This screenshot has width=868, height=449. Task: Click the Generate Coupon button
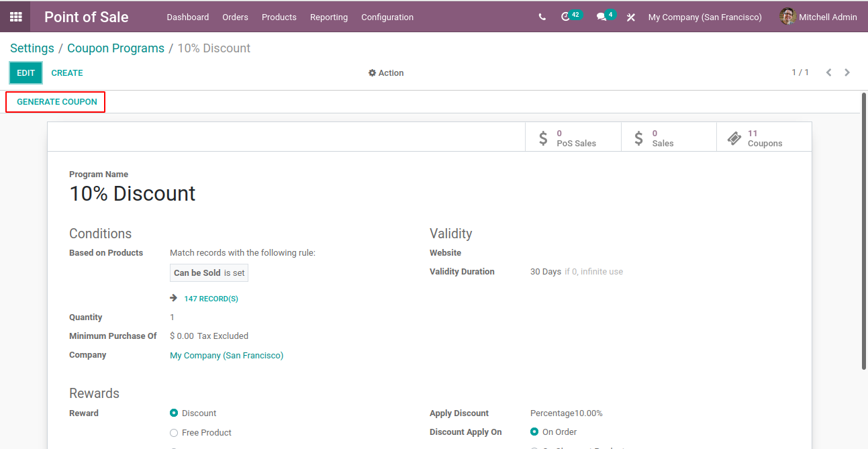(57, 102)
